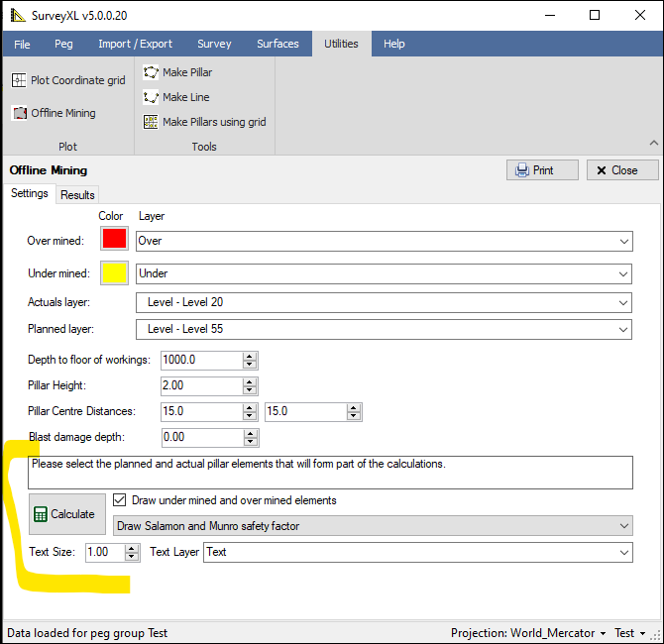The image size is (664, 644).
Task: Expand the Salamon and Munro safety factor dropdown
Action: (x=623, y=526)
